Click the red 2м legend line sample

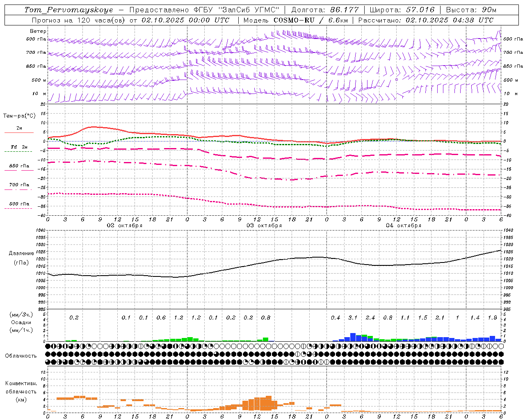pyautogui.click(x=19, y=133)
